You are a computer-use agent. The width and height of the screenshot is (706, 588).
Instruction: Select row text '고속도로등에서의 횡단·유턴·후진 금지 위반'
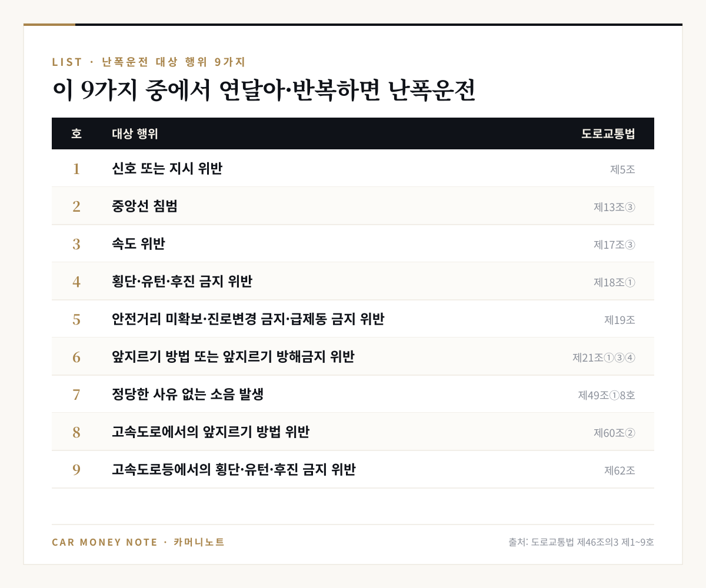click(x=234, y=470)
